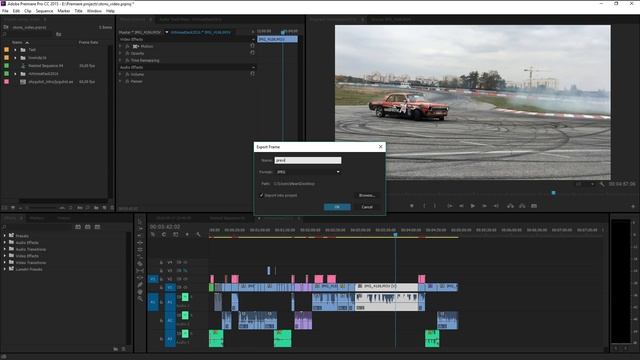Switch project panel to icon view
This screenshot has width=640, height=360.
pyautogui.click(x=13, y=208)
